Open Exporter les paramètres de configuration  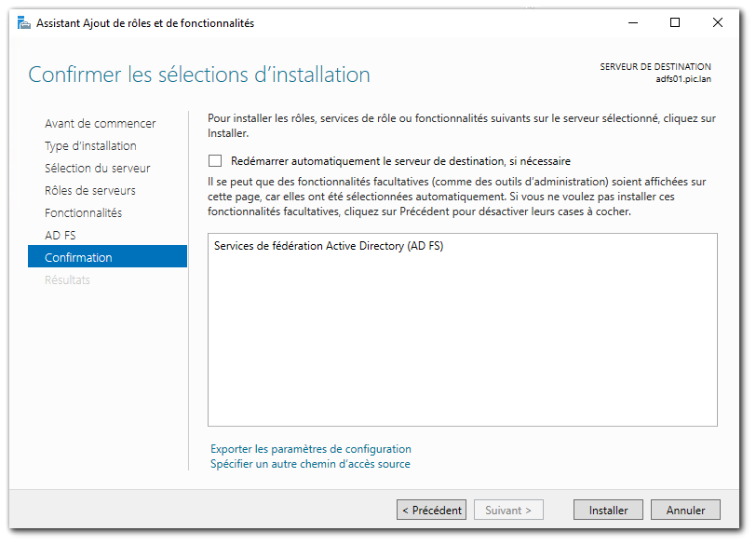coord(311,448)
